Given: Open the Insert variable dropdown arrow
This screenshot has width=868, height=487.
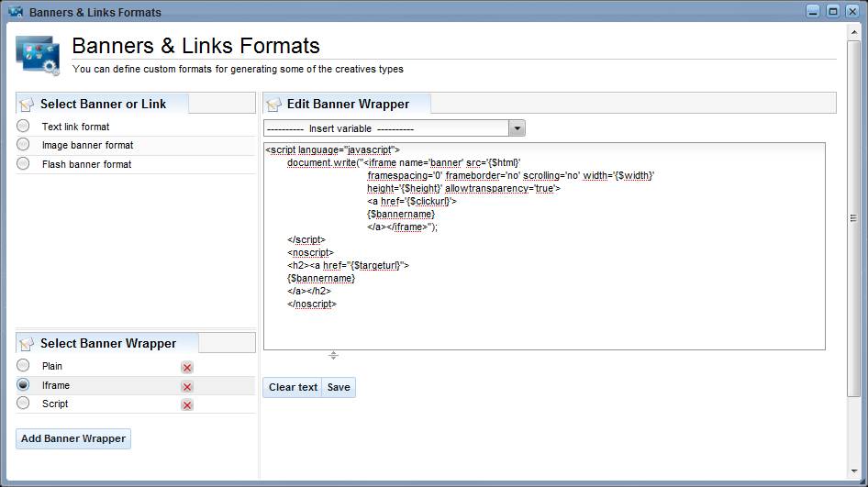Looking at the screenshot, I should coord(517,128).
